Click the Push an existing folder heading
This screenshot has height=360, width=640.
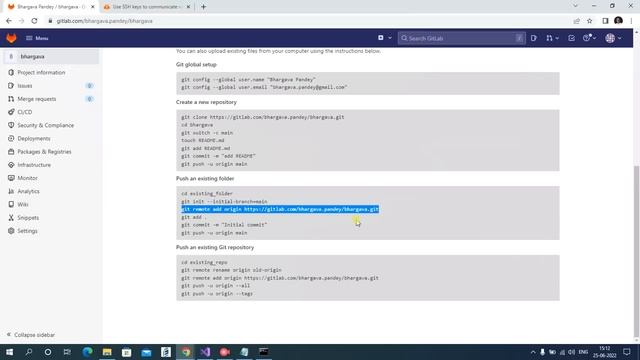[x=205, y=178]
